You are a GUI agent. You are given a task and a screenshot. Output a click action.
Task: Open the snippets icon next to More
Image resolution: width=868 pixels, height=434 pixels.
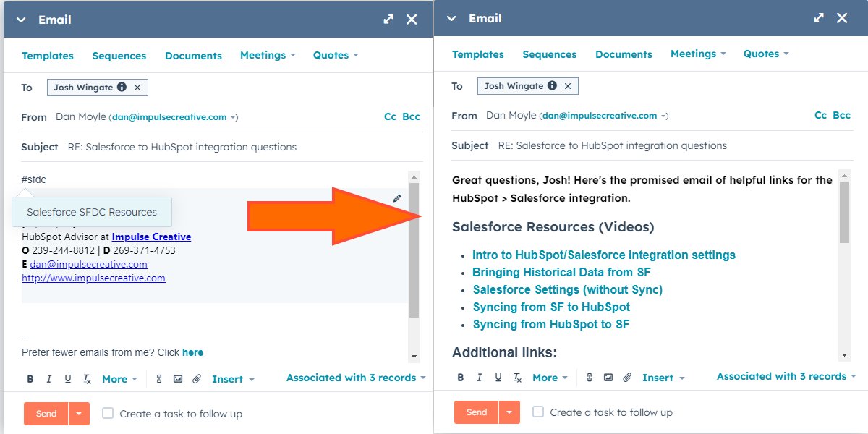[x=158, y=378]
